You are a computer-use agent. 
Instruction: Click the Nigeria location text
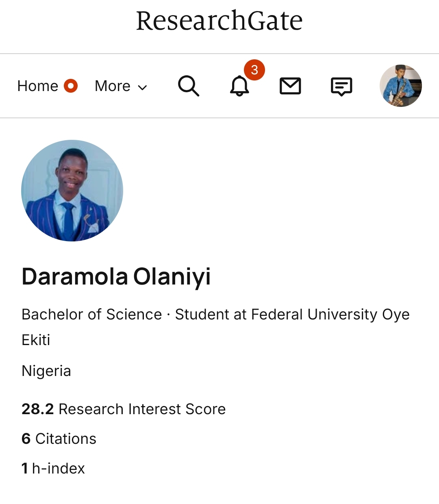click(x=46, y=371)
